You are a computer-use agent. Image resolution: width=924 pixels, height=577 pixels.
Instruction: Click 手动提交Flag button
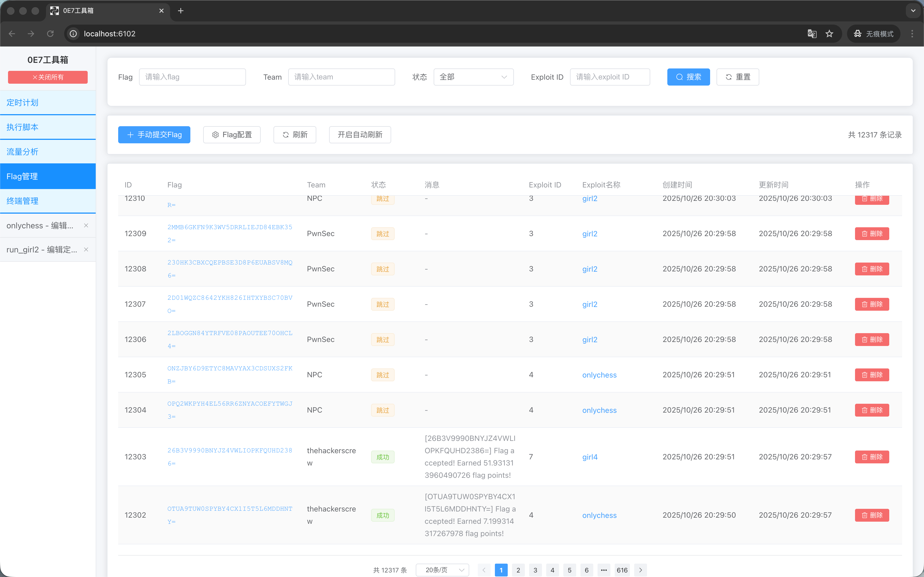(x=154, y=135)
